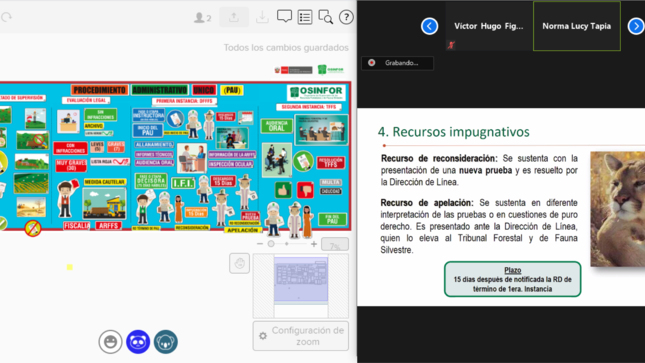
Task: Select the green thumbs-up sticker on the board
Action: pos(283,190)
